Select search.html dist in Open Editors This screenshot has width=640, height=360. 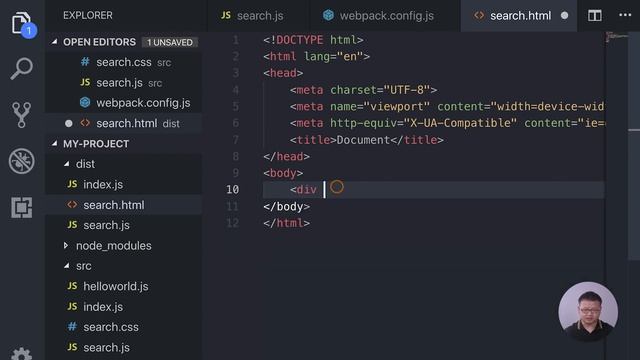pyautogui.click(x=123, y=123)
